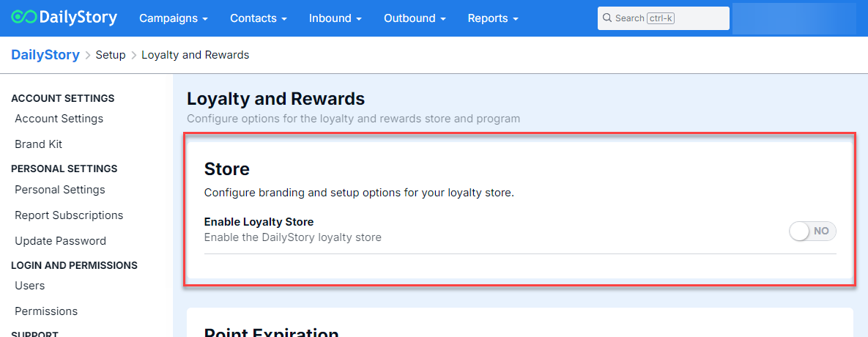Expand the Campaigns dropdown menu
Screen dimensions: 868x337
(174, 18)
